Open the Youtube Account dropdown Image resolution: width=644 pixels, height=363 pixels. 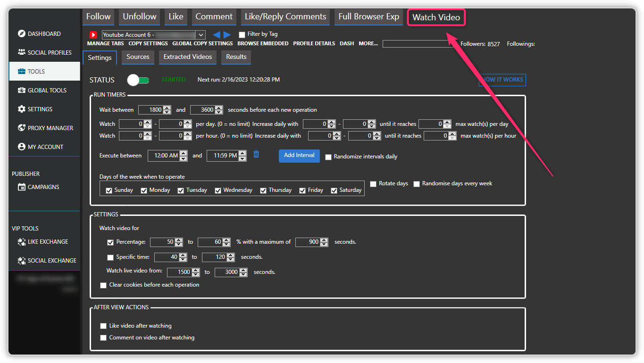[x=200, y=34]
